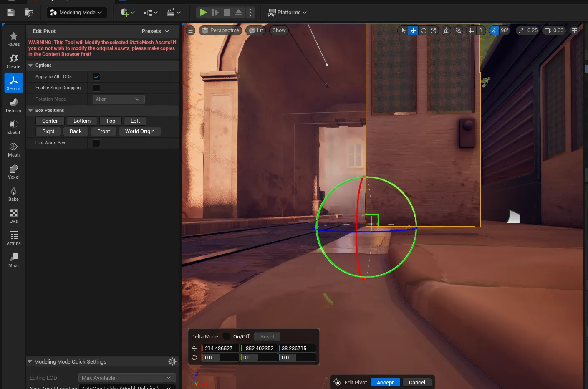Collapse Modeling Mode Quick Settings section
This screenshot has width=588, height=389.
(30, 362)
